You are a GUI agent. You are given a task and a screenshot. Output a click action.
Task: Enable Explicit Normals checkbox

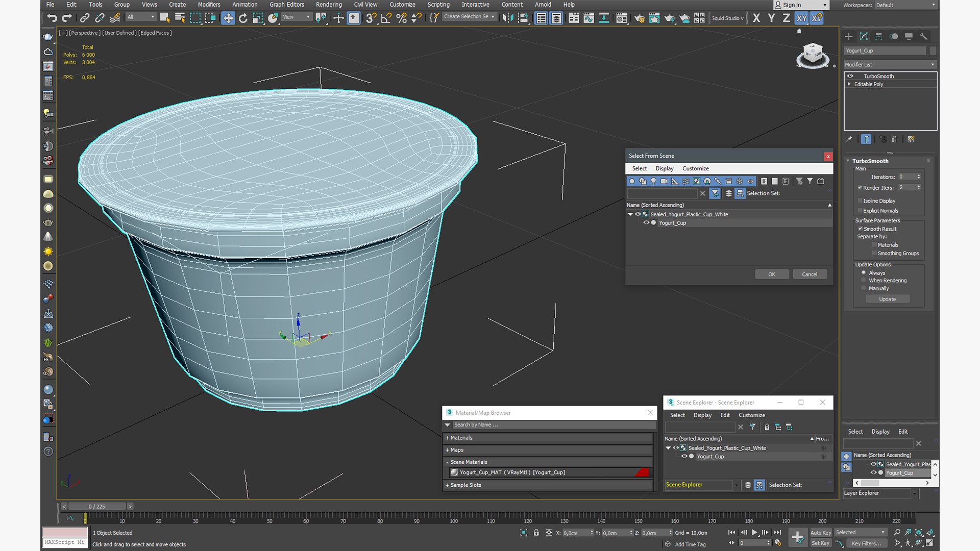860,210
